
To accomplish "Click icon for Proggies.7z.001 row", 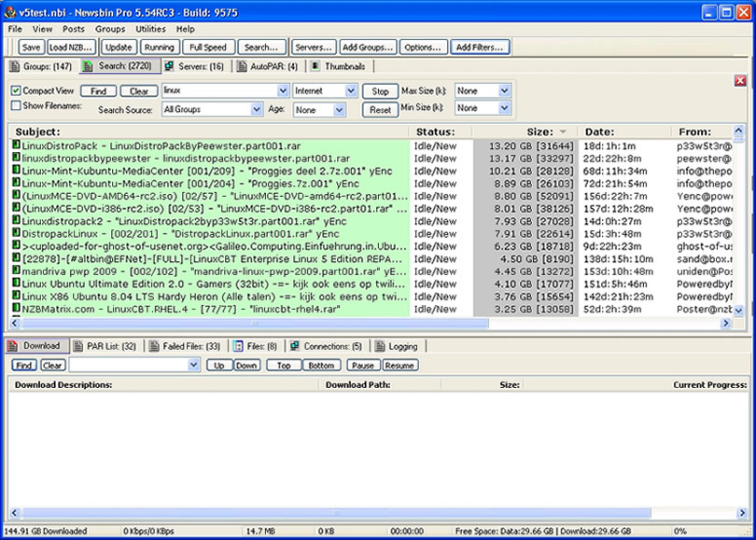I will tap(16, 182).
